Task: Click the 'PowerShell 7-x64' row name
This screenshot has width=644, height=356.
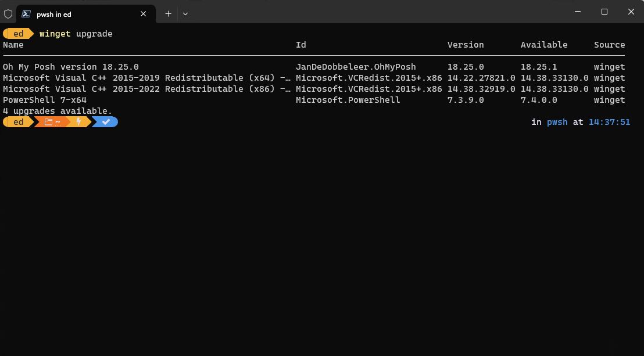Action: tap(45, 100)
